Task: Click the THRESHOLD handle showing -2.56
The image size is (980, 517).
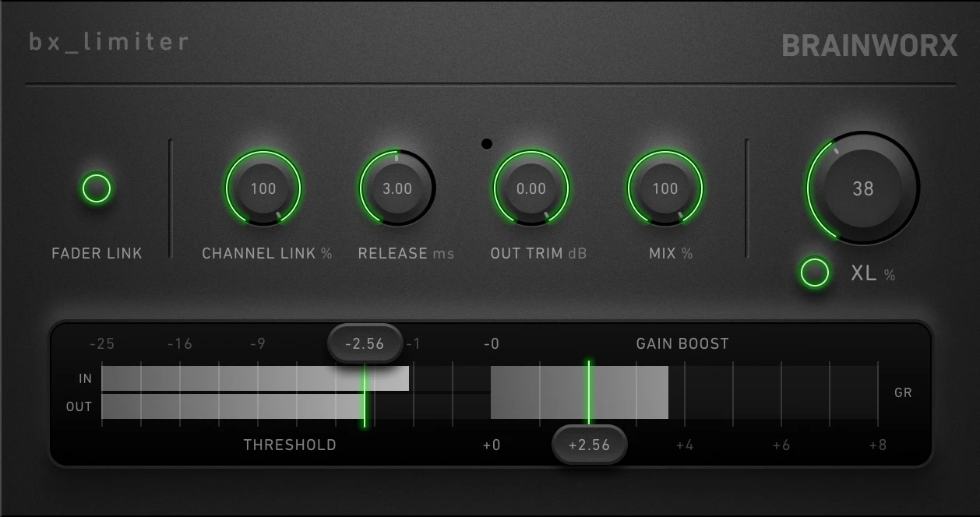Action: tap(365, 343)
